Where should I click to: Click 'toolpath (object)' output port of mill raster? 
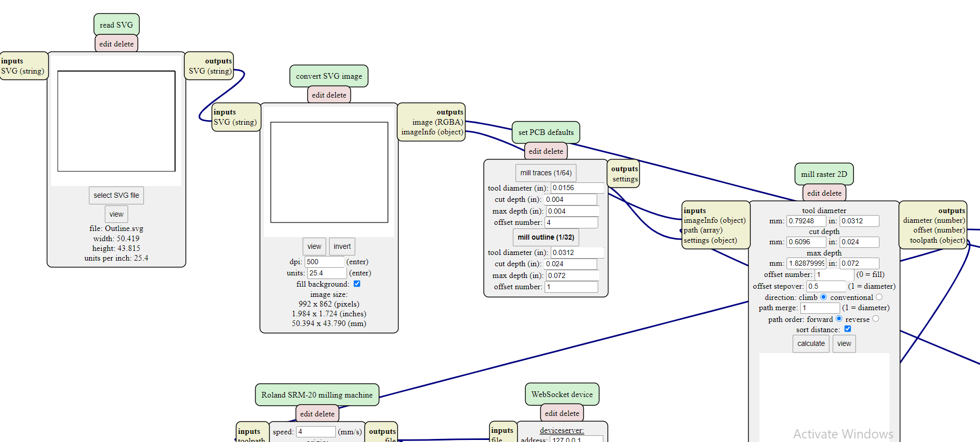click(x=938, y=240)
